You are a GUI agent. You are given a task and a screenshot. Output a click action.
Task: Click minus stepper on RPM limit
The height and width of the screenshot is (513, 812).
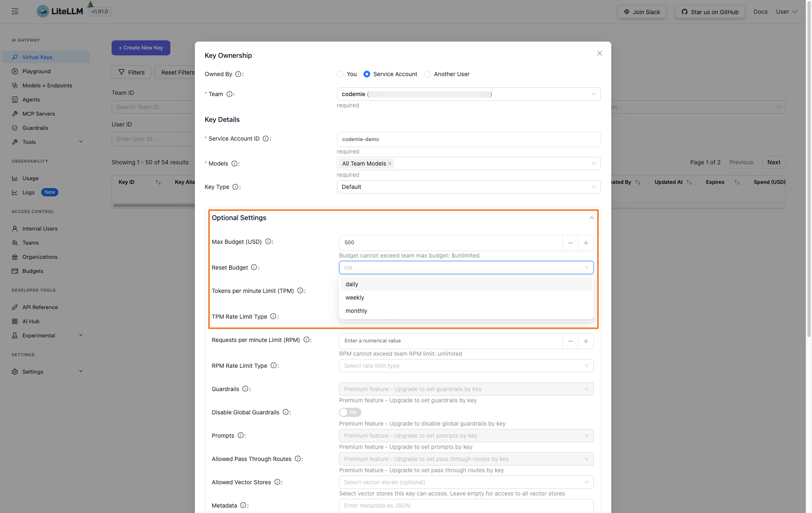tap(570, 341)
